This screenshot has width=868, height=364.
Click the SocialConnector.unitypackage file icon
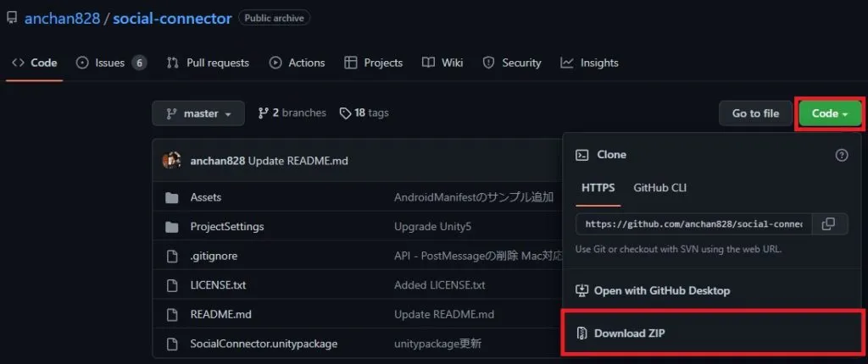pyautogui.click(x=172, y=344)
